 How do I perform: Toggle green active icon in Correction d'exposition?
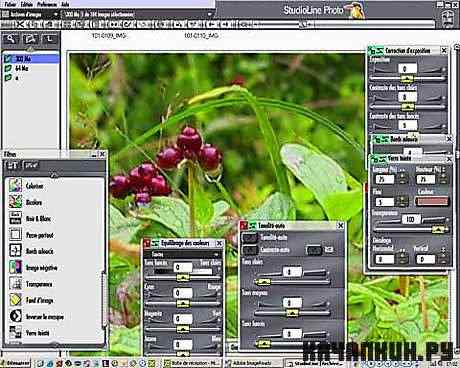click(x=372, y=51)
